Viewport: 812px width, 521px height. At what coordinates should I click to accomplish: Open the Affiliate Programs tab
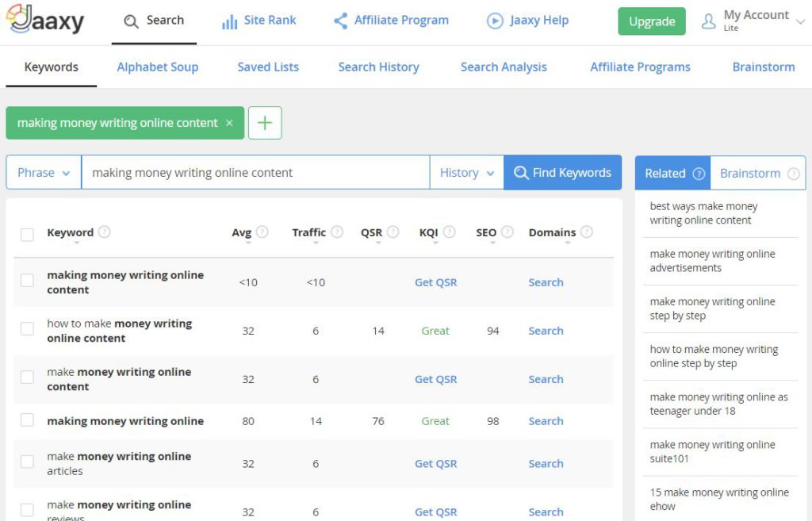pos(640,67)
